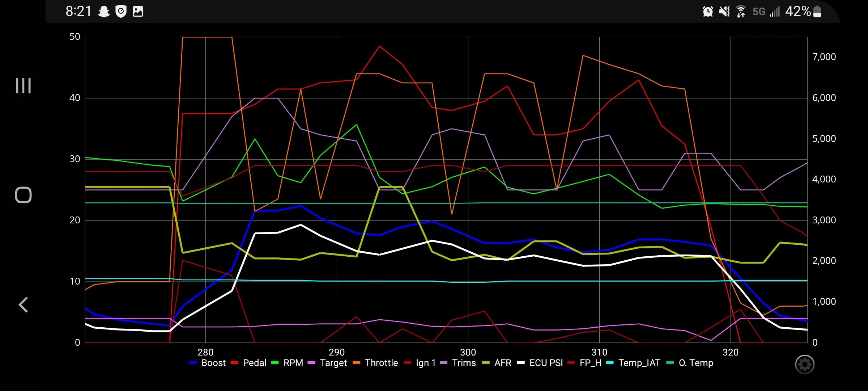
Task: Select the white ECU PSI color swatch
Action: click(521, 363)
